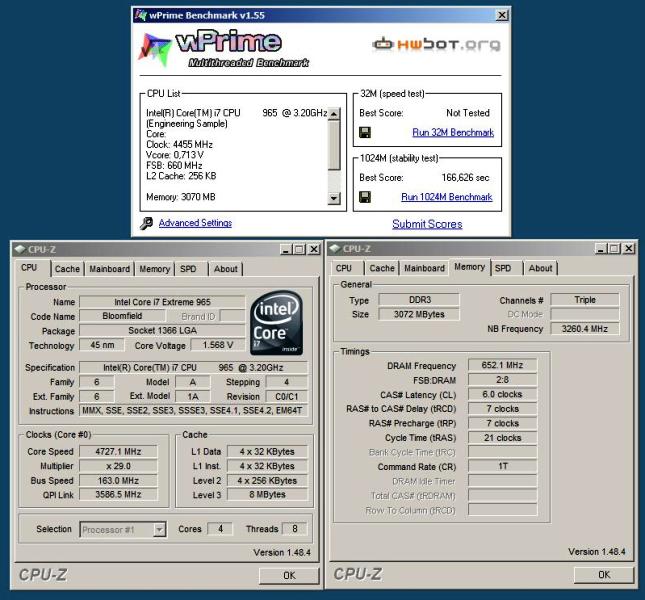Click the memory Size value 3072 MBytes
The image size is (645, 600).
tap(419, 314)
